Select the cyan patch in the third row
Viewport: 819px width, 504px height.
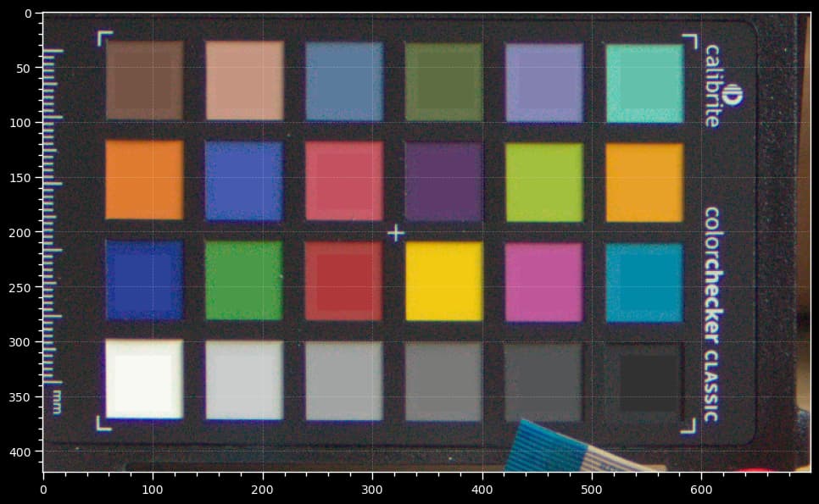644,283
